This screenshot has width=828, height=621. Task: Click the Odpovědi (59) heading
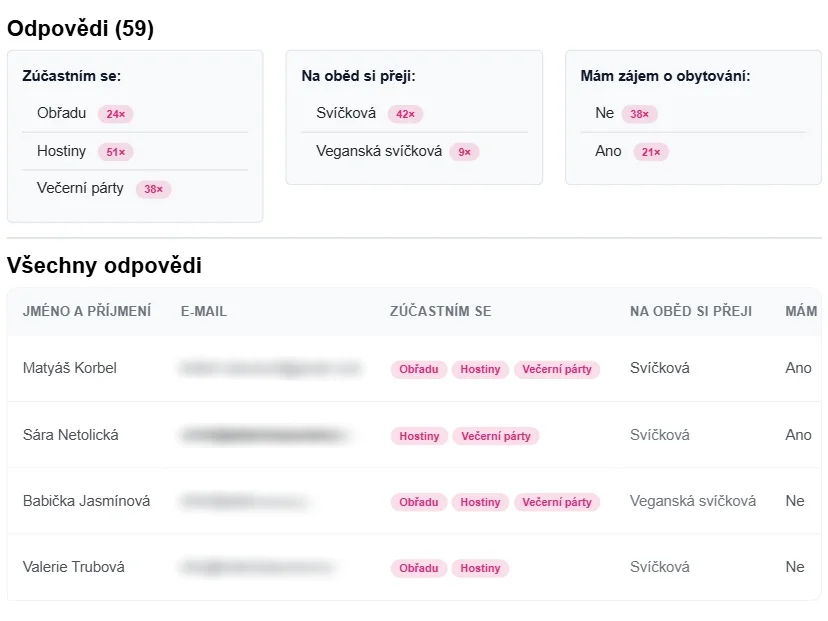[x=80, y=28]
